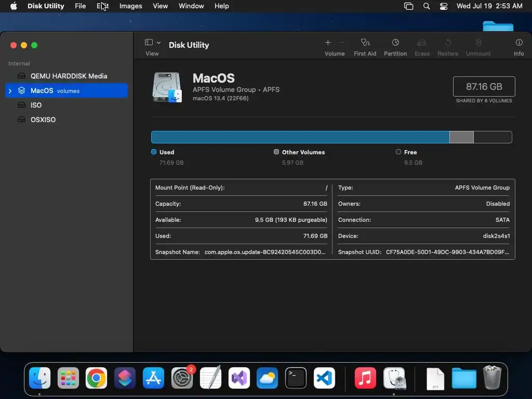Select the MacOS volumes row
The image size is (532, 399).
(x=66, y=90)
